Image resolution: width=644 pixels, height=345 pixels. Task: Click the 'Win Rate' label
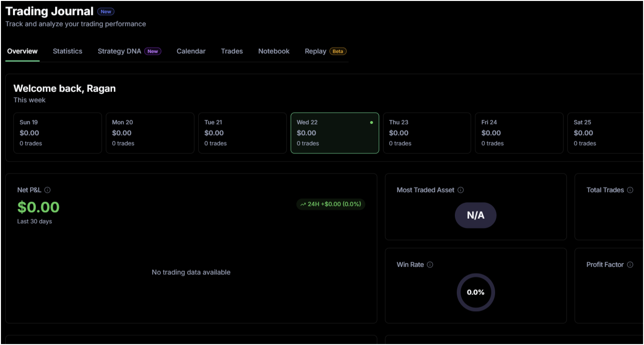[x=410, y=265]
